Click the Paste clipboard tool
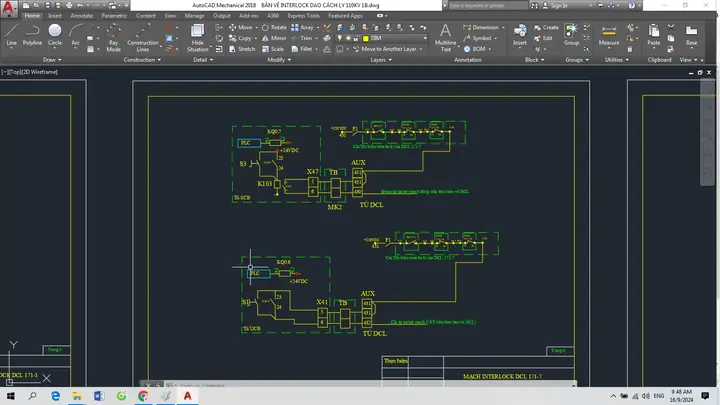 click(x=654, y=35)
